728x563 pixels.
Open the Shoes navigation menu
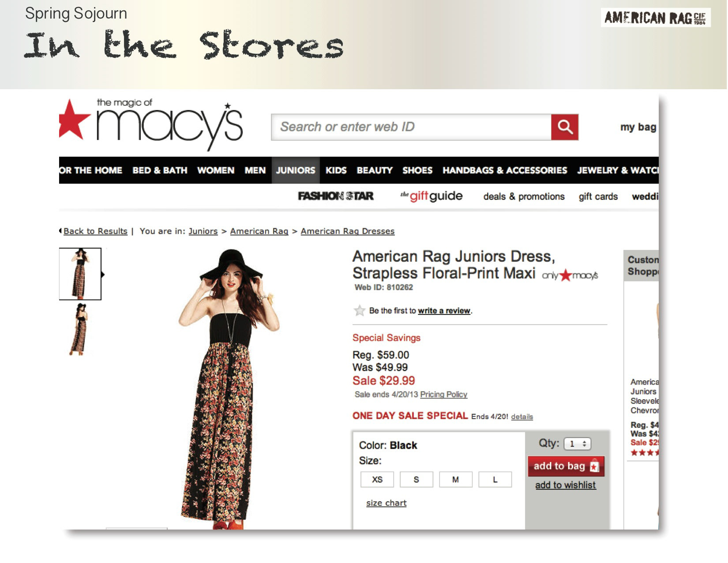417,170
